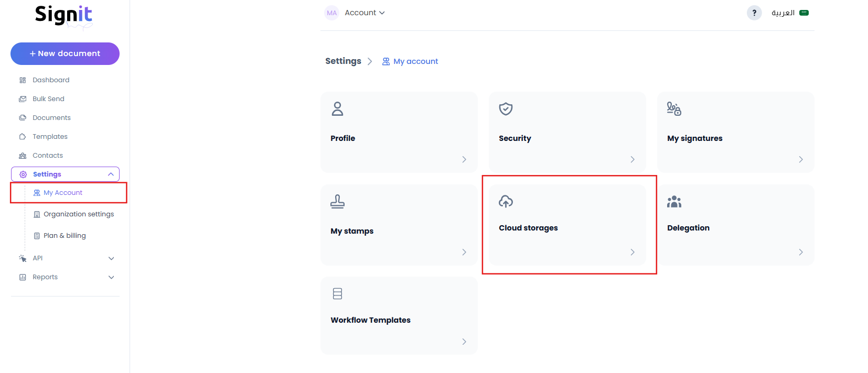Open the Delegation card
868x373 pixels.
point(736,225)
